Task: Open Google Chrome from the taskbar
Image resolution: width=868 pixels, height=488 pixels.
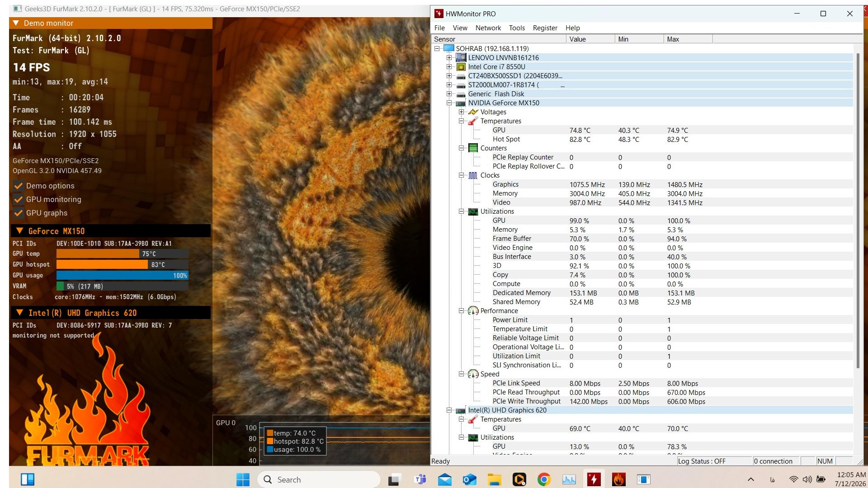Action: [x=544, y=479]
